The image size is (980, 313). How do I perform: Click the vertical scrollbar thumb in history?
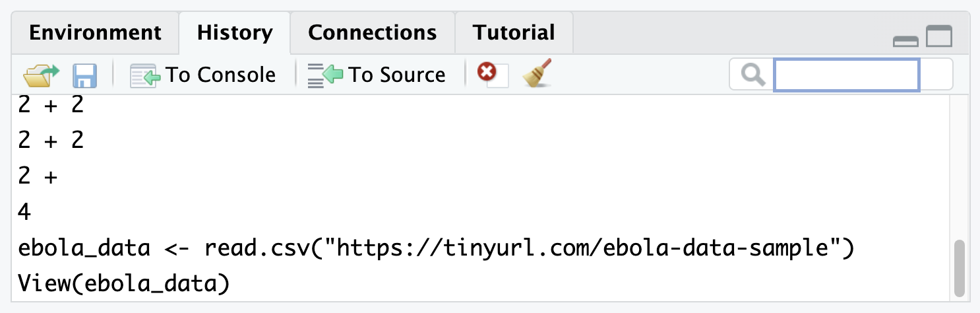[x=960, y=268]
